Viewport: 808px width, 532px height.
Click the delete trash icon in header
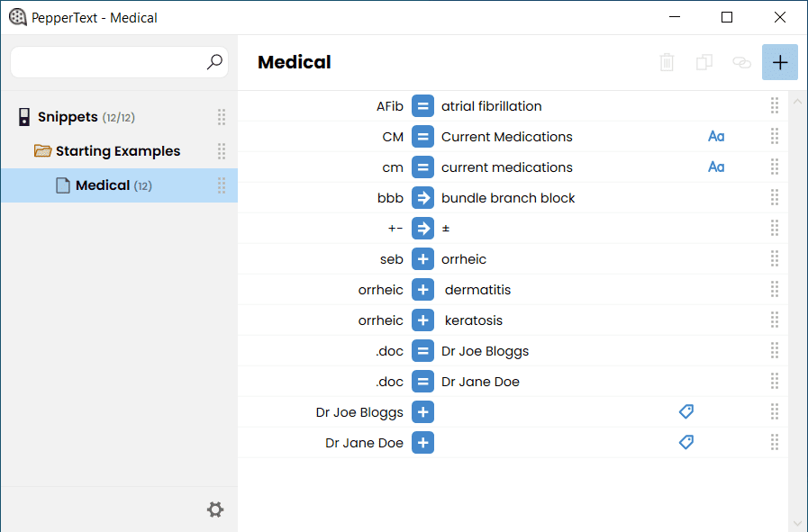coord(667,62)
